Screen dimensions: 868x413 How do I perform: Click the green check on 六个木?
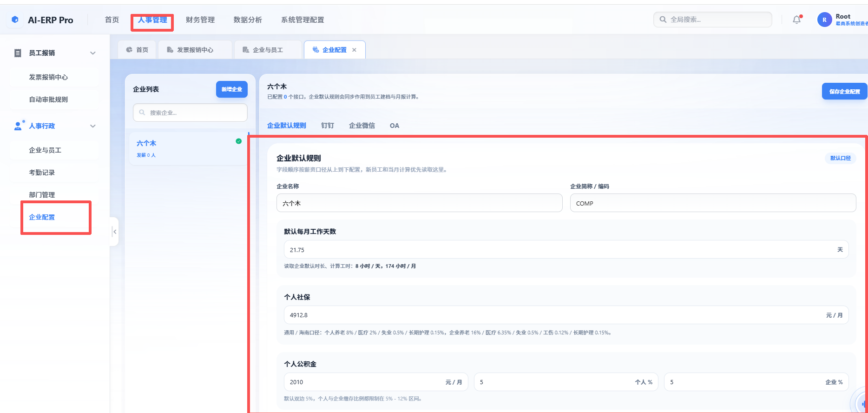coord(238,141)
